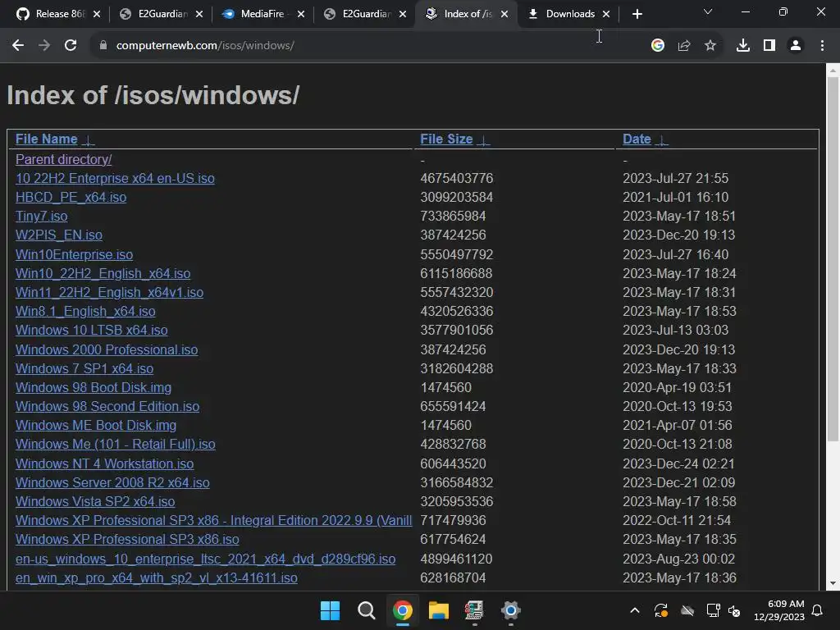Switch to the first E2Guardian tab

coord(155,14)
